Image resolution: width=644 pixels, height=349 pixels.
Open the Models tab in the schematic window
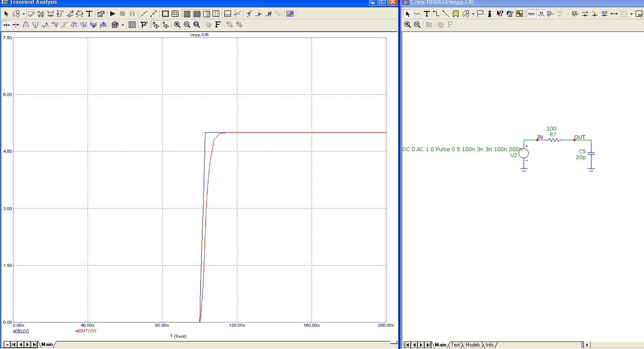point(473,345)
